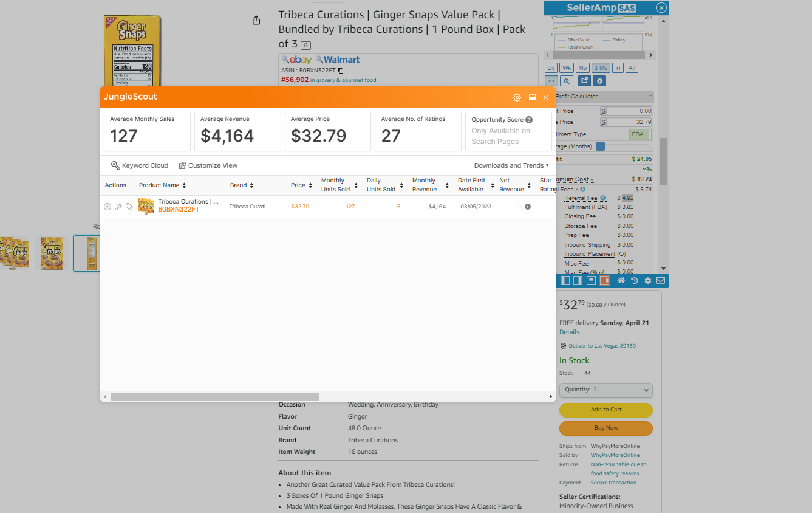Image resolution: width=812 pixels, height=513 pixels.
Task: Search product on eBay
Action: (x=296, y=60)
